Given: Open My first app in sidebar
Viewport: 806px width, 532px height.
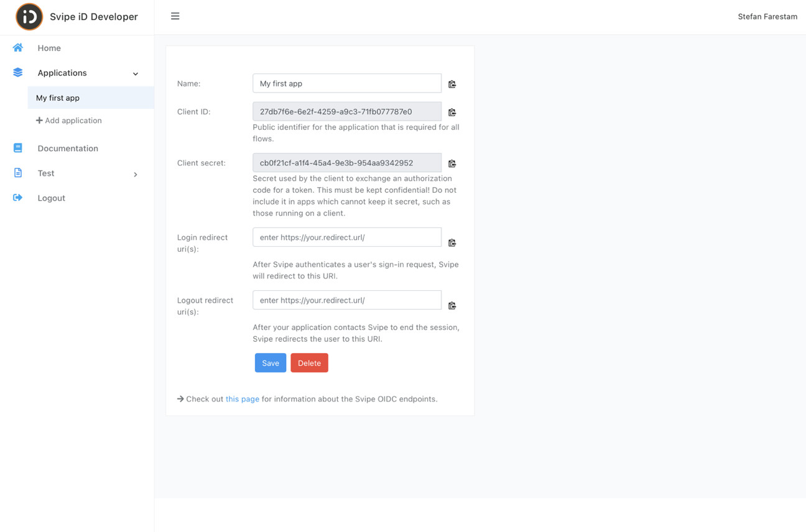Looking at the screenshot, I should click(x=58, y=98).
